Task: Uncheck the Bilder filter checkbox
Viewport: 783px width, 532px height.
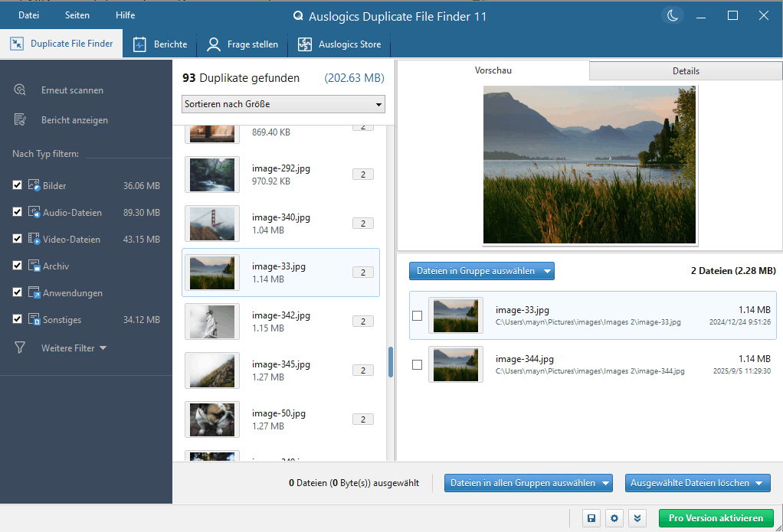Action: tap(17, 185)
